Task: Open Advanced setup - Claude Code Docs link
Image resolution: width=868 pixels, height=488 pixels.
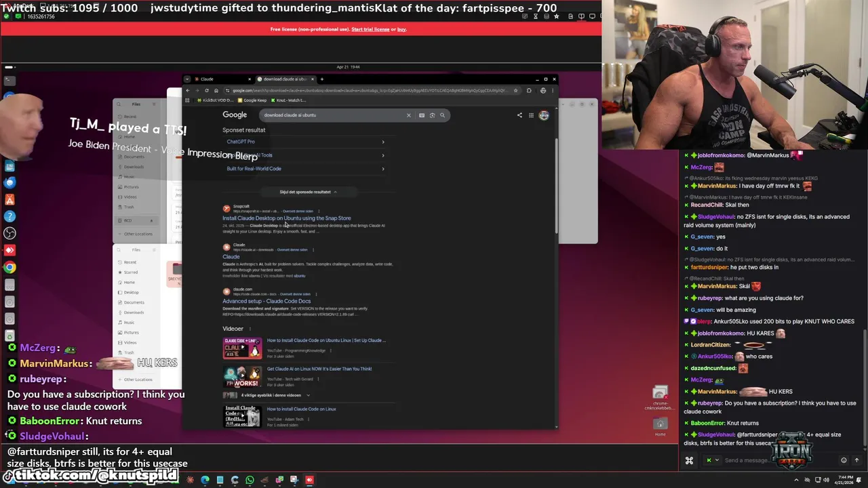Action: pyautogui.click(x=267, y=301)
